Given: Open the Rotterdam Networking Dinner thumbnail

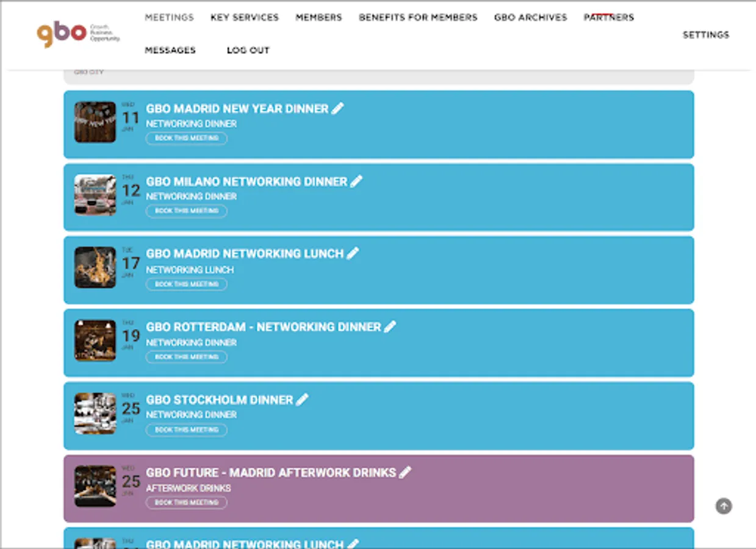Looking at the screenshot, I should pyautogui.click(x=95, y=340).
